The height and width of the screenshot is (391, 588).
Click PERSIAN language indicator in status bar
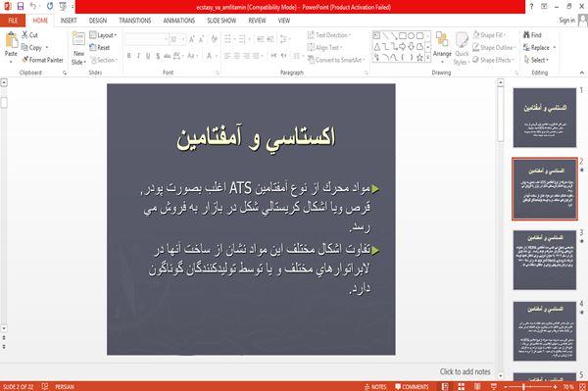point(65,387)
